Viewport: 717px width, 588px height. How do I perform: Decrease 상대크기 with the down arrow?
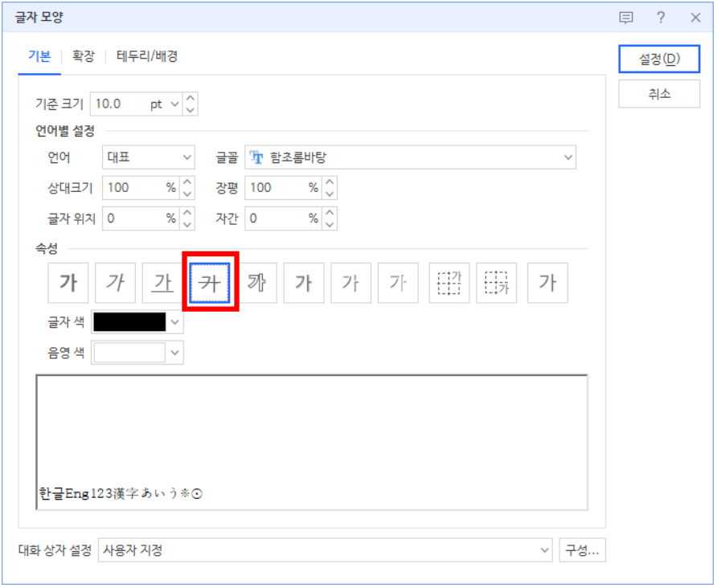(x=187, y=194)
